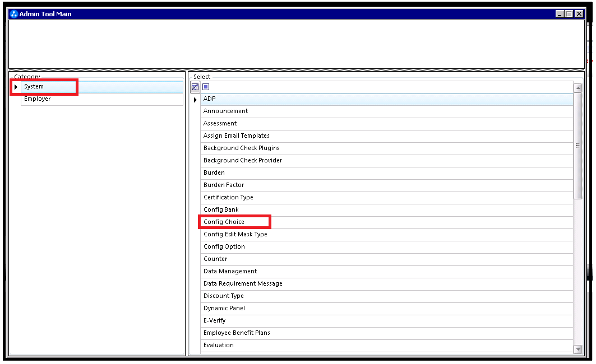Viewport: 596px width, 364px height.
Task: Choose Discount Type
Action: pos(386,296)
